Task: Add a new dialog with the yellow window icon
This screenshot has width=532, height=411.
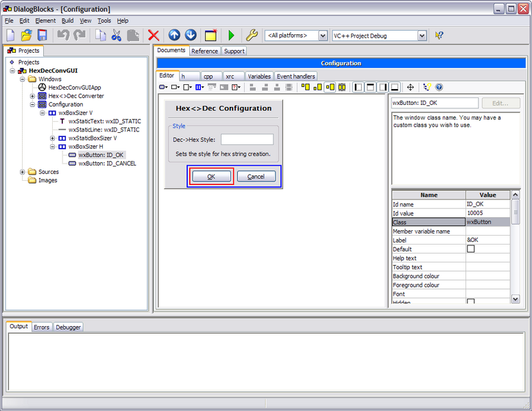Action: click(210, 35)
